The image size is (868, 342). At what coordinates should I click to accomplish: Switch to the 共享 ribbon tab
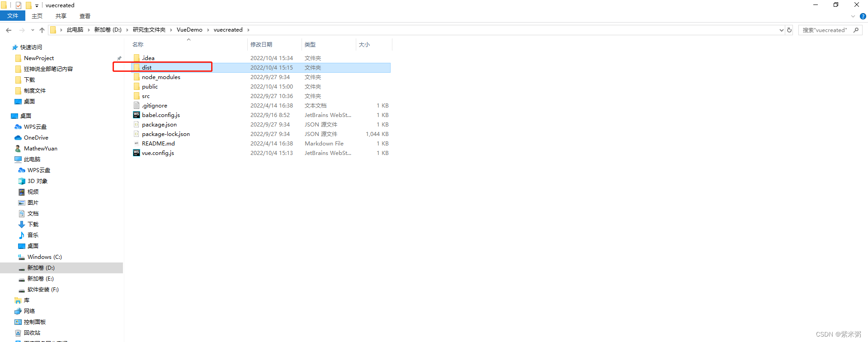61,16
